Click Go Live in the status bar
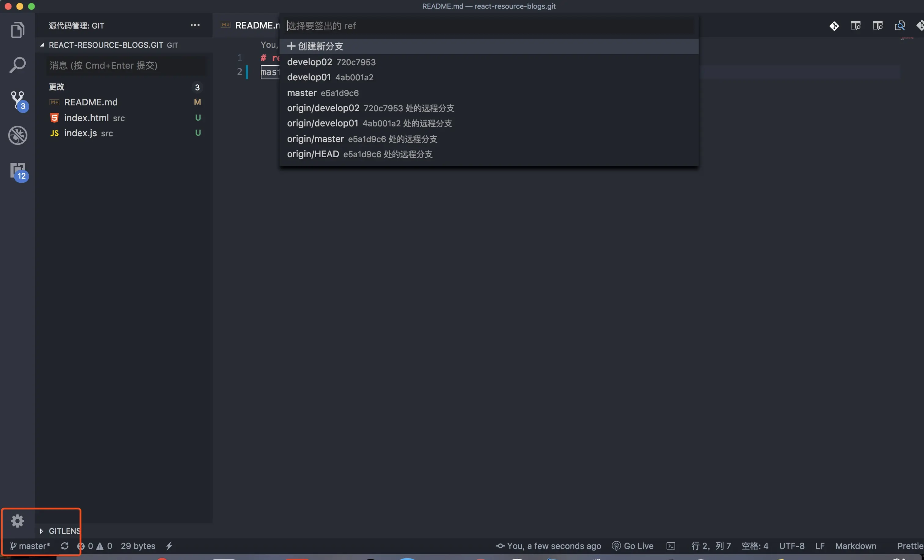The image size is (924, 560). (x=633, y=546)
